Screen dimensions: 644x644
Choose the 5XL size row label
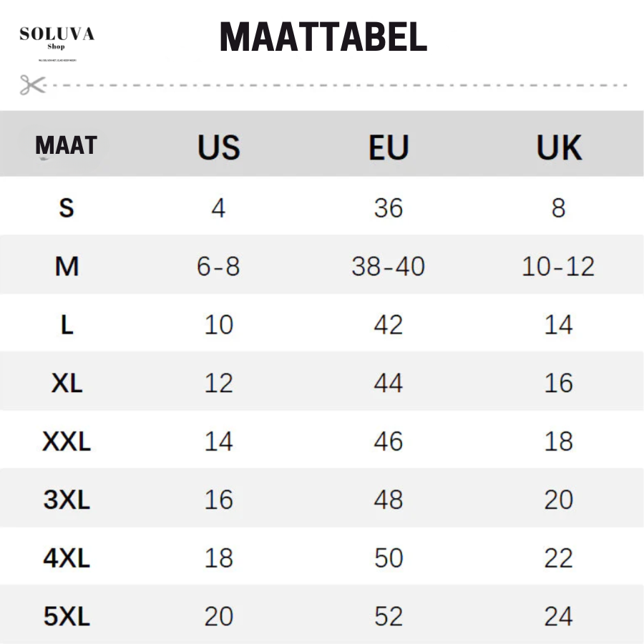(x=67, y=616)
